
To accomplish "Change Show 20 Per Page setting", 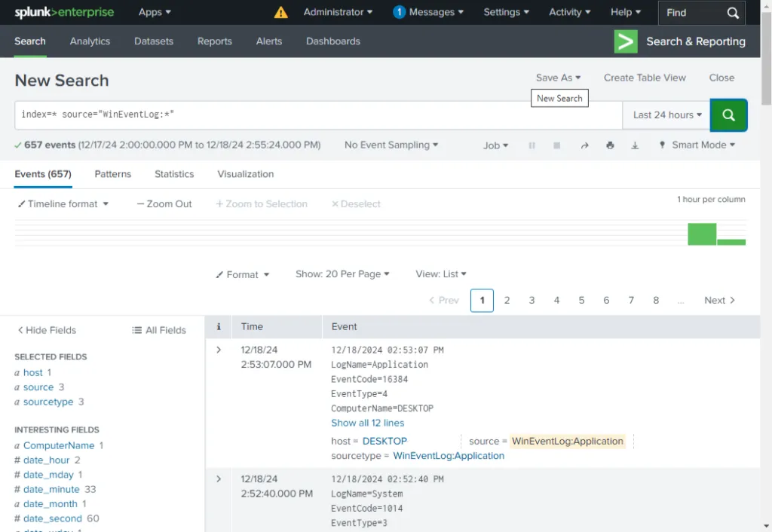I will [342, 274].
